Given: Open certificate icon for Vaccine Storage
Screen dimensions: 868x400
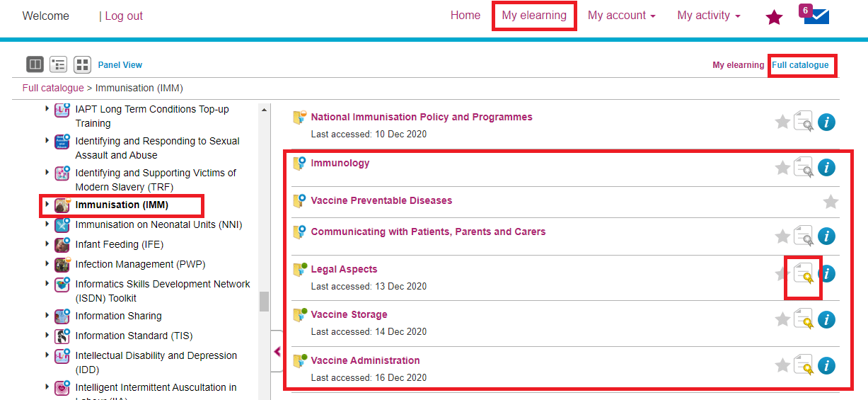Looking at the screenshot, I should [x=803, y=320].
